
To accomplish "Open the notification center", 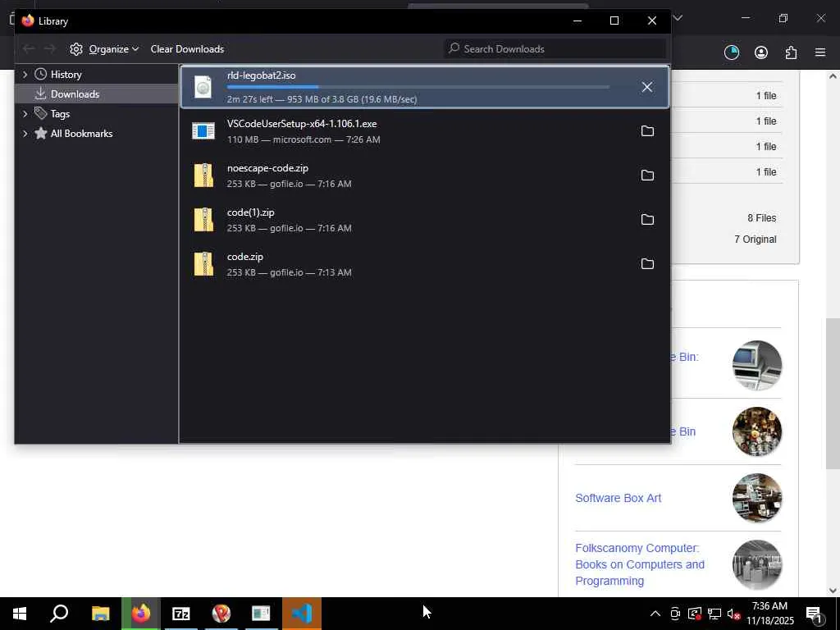I will pyautogui.click(x=815, y=614).
